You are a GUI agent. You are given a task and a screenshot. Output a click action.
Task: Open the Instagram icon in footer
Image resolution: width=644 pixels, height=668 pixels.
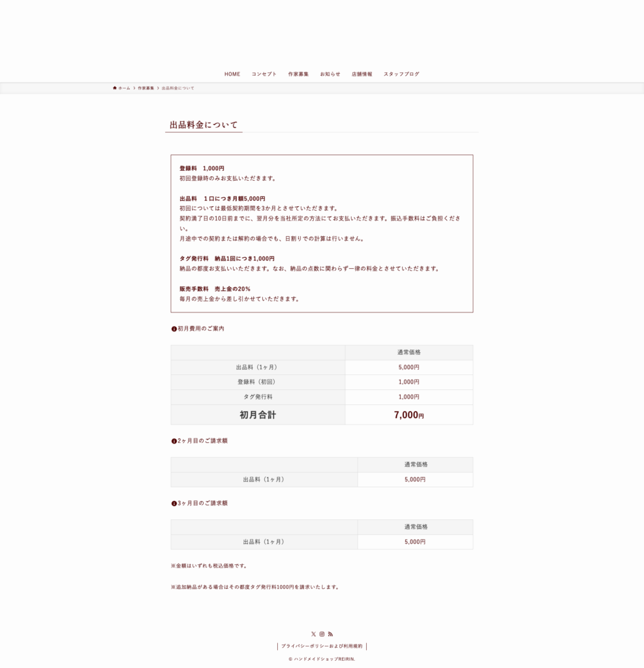point(322,634)
